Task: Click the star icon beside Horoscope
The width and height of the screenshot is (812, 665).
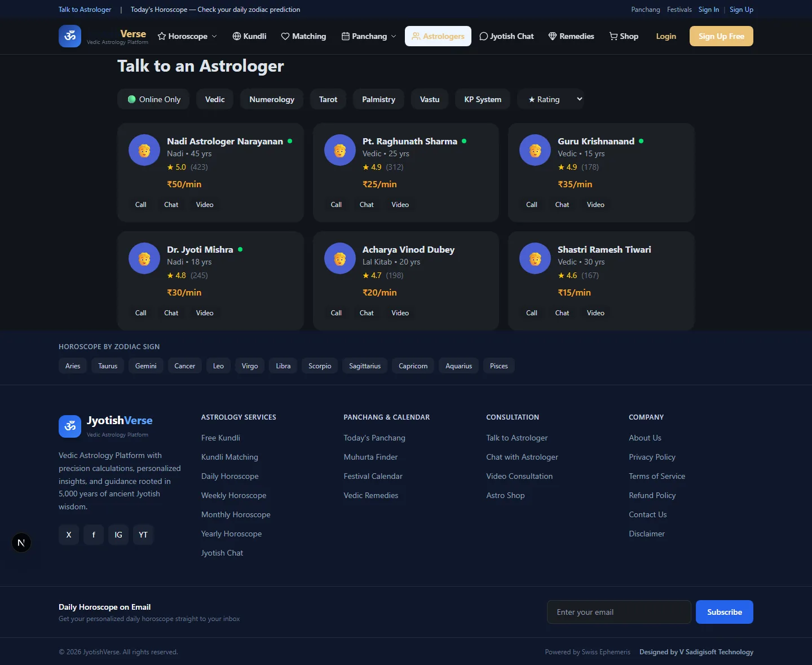Action: tap(162, 36)
